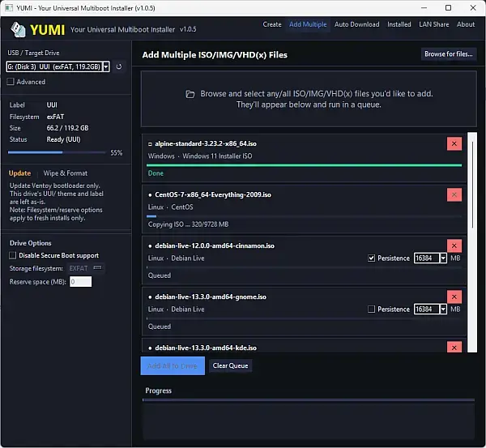Screen dimensions: 486x448
Task: Click the debian-live-12.0.0-amd64-cinnamon.iso filename
Action: [215, 245]
